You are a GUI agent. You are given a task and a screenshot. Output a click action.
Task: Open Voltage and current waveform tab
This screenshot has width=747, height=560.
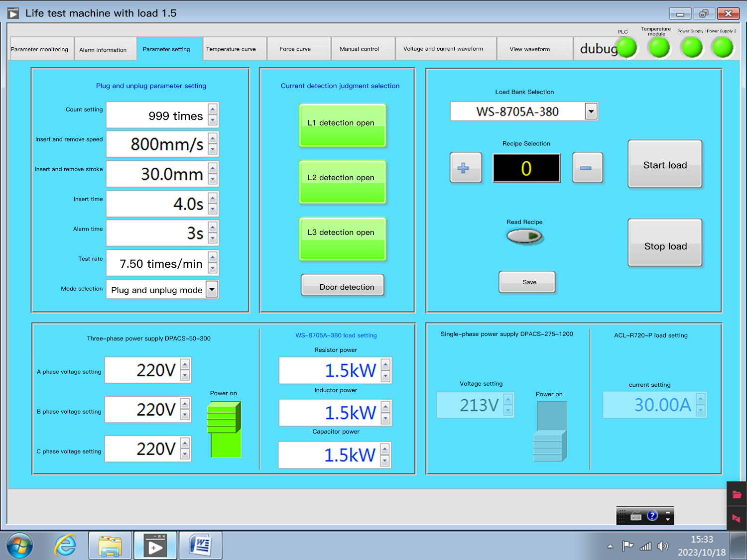click(x=446, y=49)
